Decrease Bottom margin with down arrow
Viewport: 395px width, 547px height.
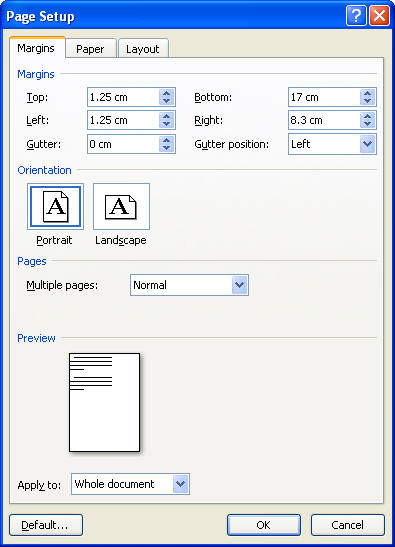pyautogui.click(x=367, y=101)
